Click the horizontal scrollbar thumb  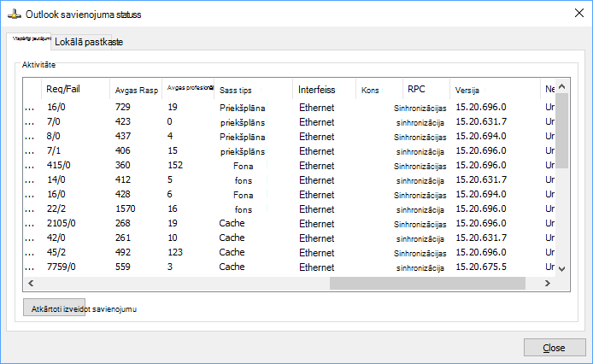click(x=427, y=283)
